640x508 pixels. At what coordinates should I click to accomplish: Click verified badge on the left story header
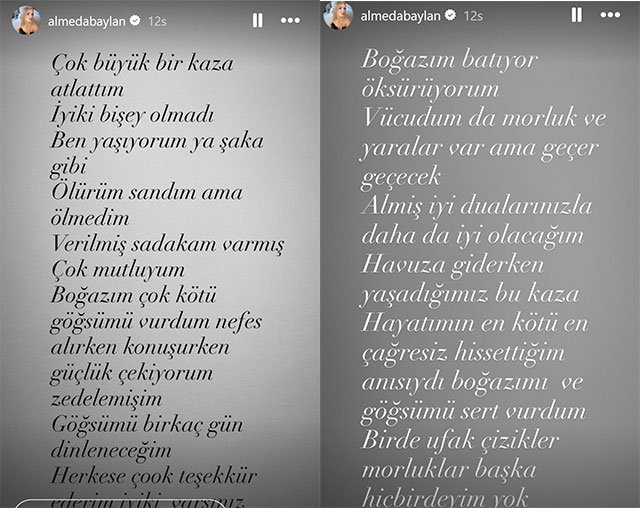(x=127, y=19)
